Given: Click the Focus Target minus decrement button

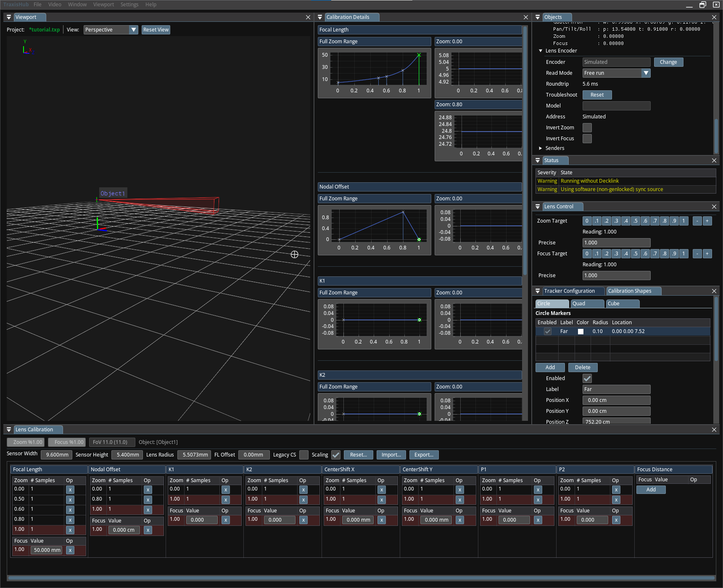Looking at the screenshot, I should (x=697, y=254).
